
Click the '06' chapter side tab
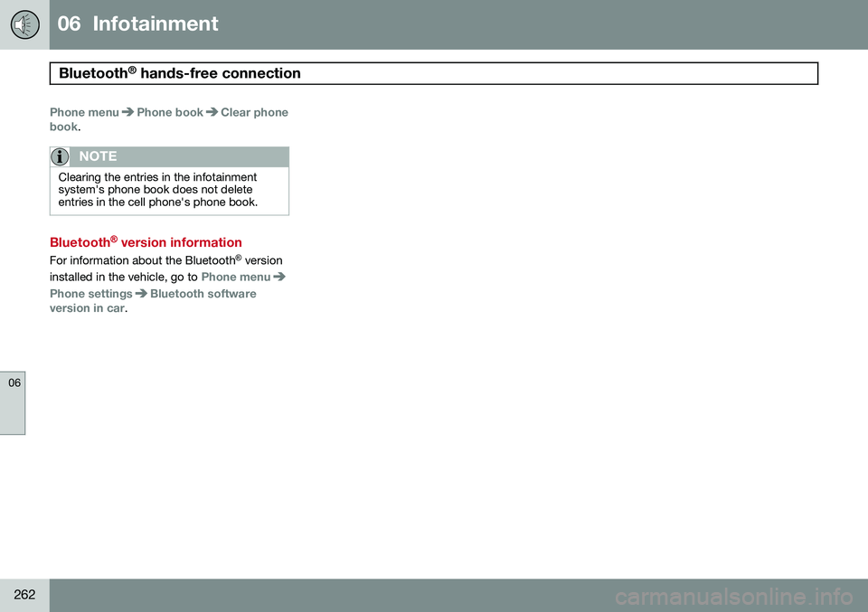[13, 403]
